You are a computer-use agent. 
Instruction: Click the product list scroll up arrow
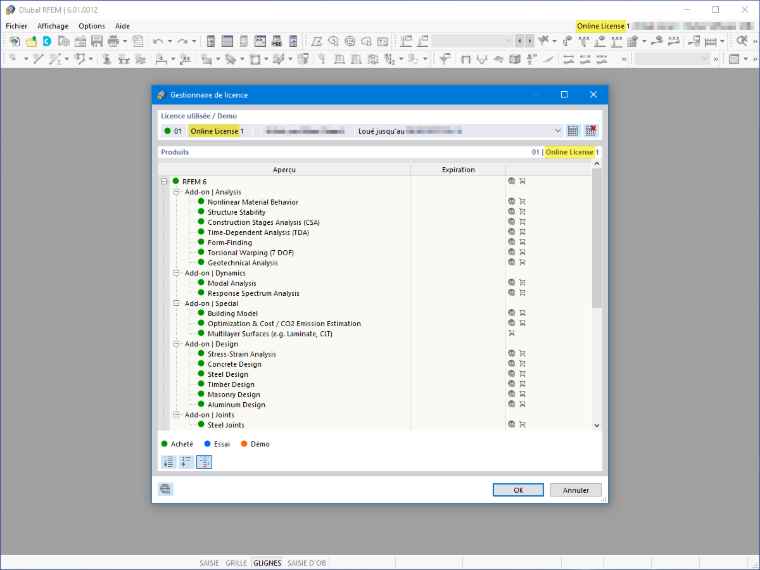(597, 164)
